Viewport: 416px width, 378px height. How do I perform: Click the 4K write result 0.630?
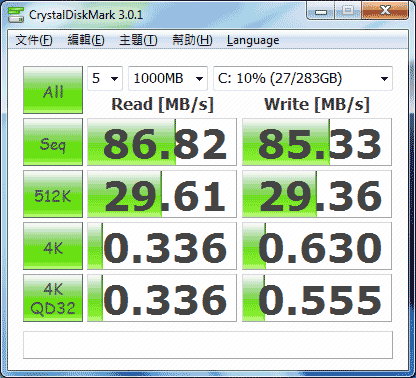(x=317, y=246)
